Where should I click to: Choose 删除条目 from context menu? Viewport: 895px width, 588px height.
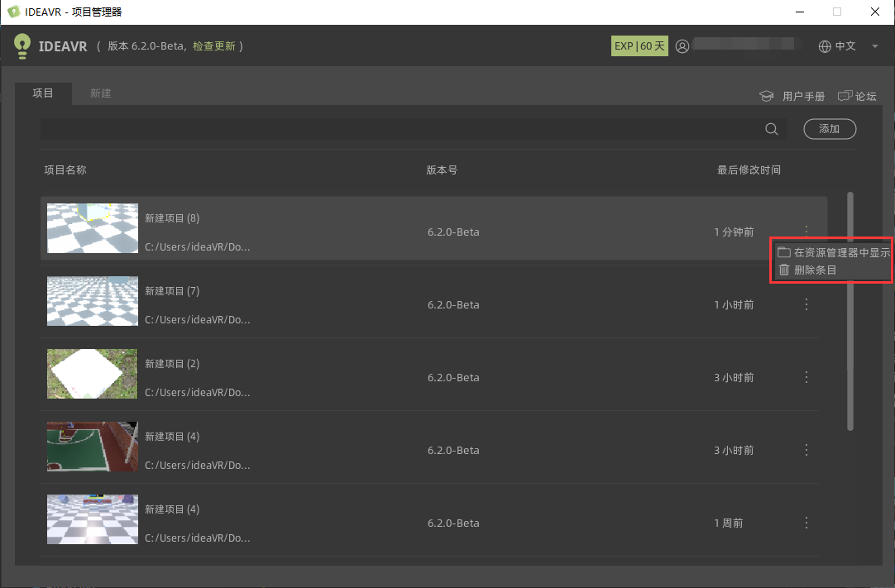807,270
